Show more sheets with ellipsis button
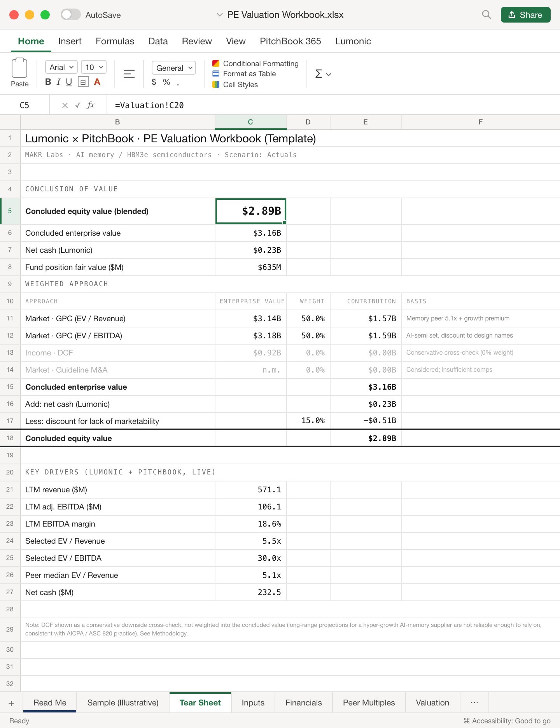 (x=474, y=703)
